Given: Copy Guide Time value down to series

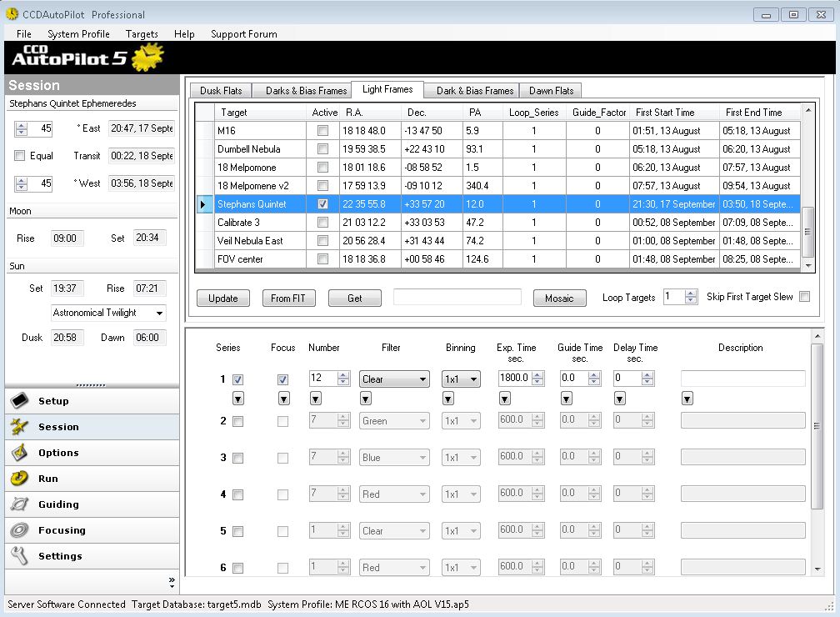Looking at the screenshot, I should (567, 399).
